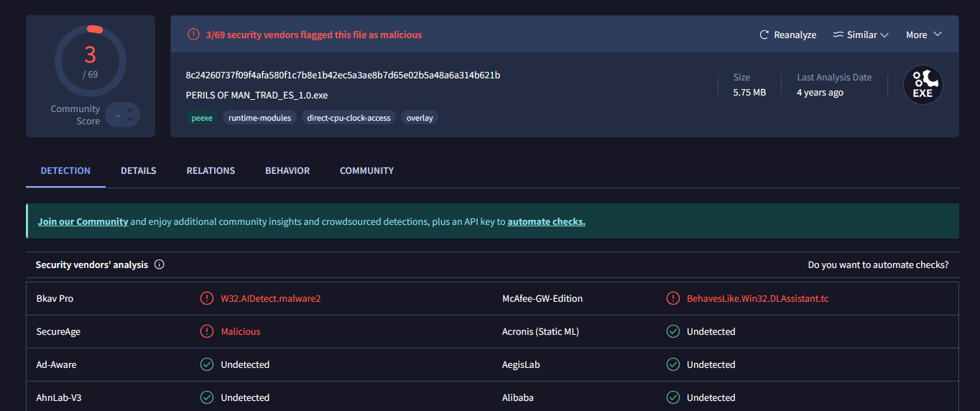Click the W32.AIDetect.malware2 detection text
This screenshot has height=411, width=980.
tap(271, 298)
